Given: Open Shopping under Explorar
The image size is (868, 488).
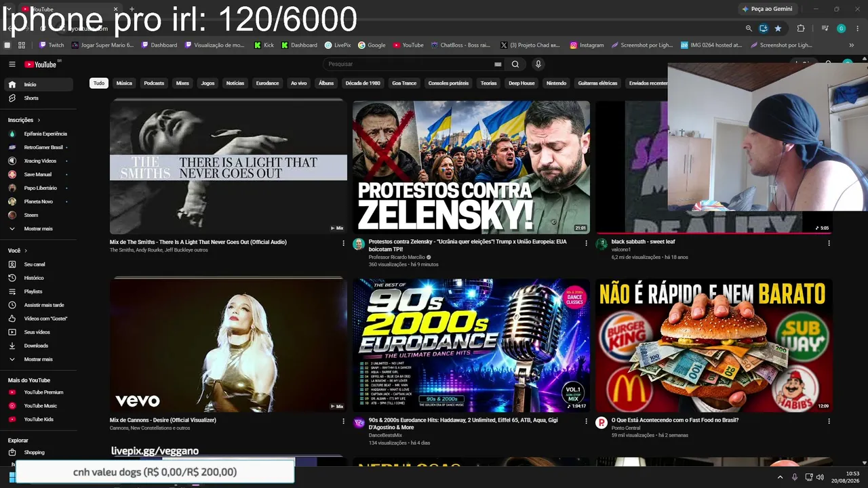Looking at the screenshot, I should click(39, 452).
